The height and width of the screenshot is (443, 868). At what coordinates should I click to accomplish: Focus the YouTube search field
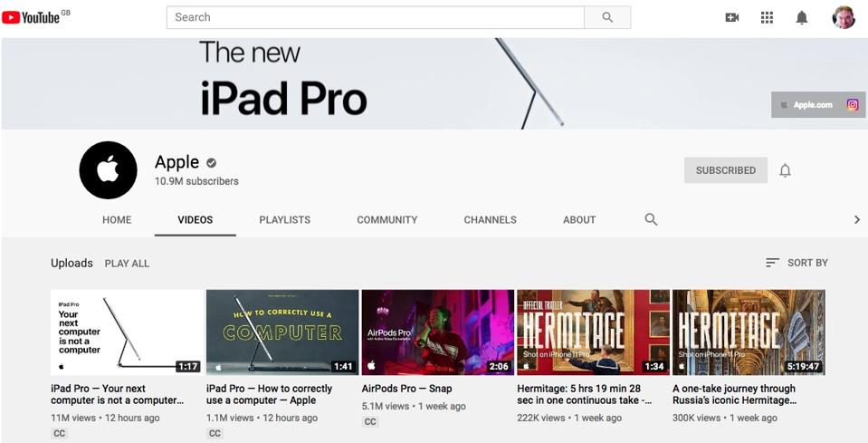(376, 17)
